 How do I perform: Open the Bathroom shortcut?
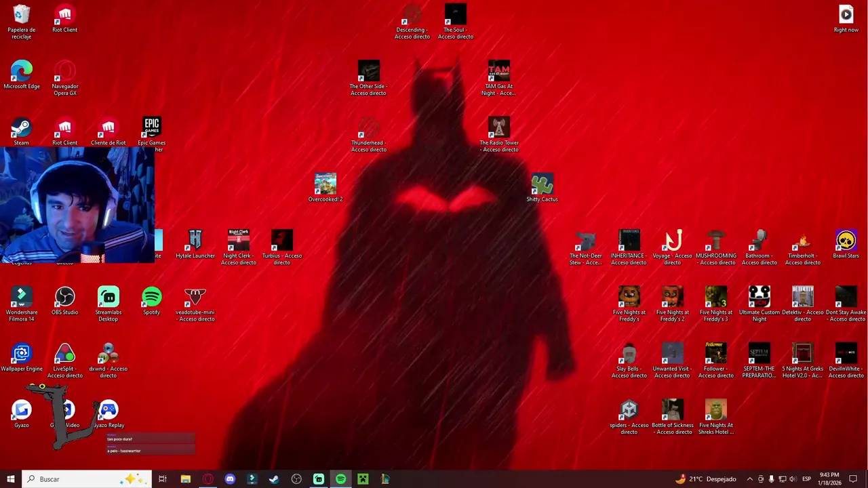[x=759, y=248]
